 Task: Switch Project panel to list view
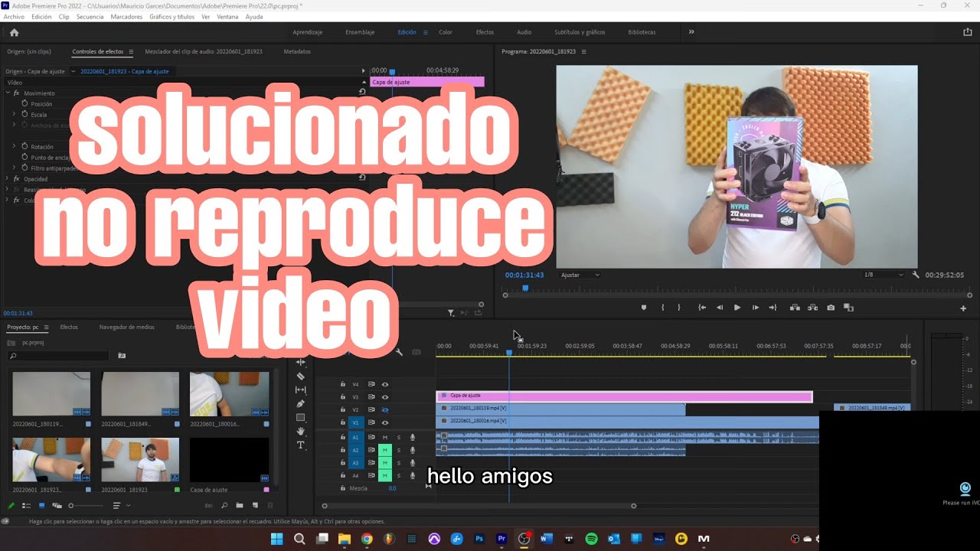[26, 506]
